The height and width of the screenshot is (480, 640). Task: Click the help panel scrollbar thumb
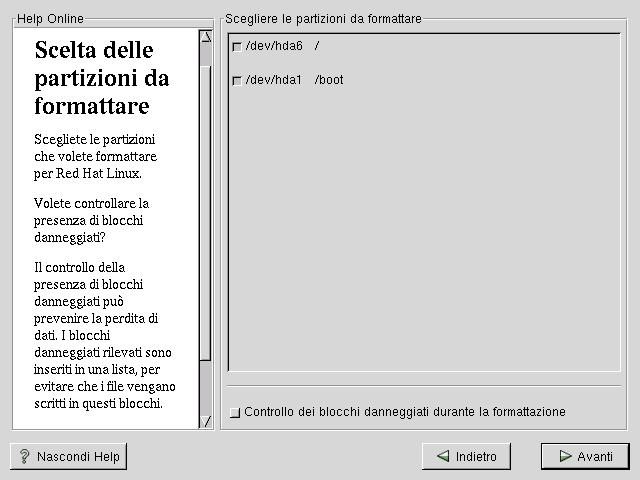206,200
